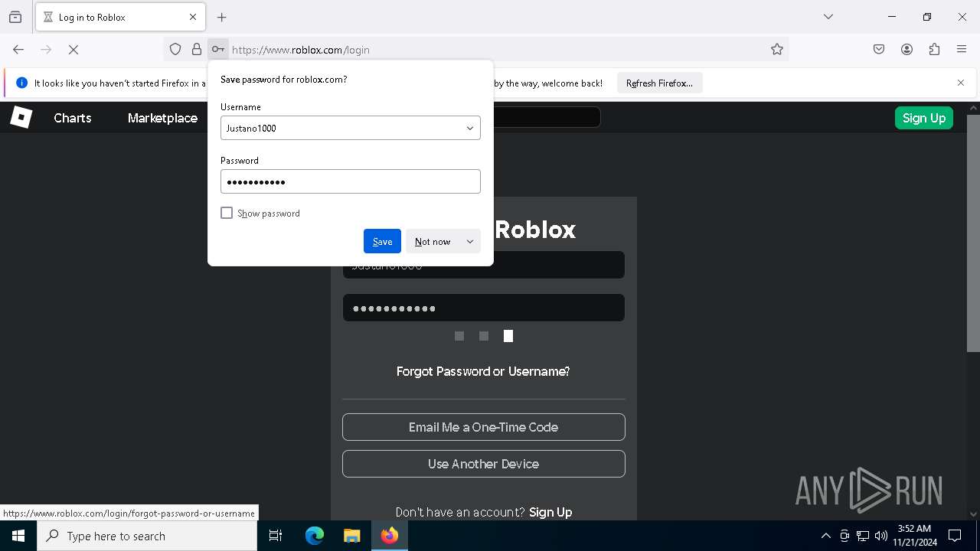Click Use Another Device button
Viewport: 980px width, 551px height.
point(484,464)
